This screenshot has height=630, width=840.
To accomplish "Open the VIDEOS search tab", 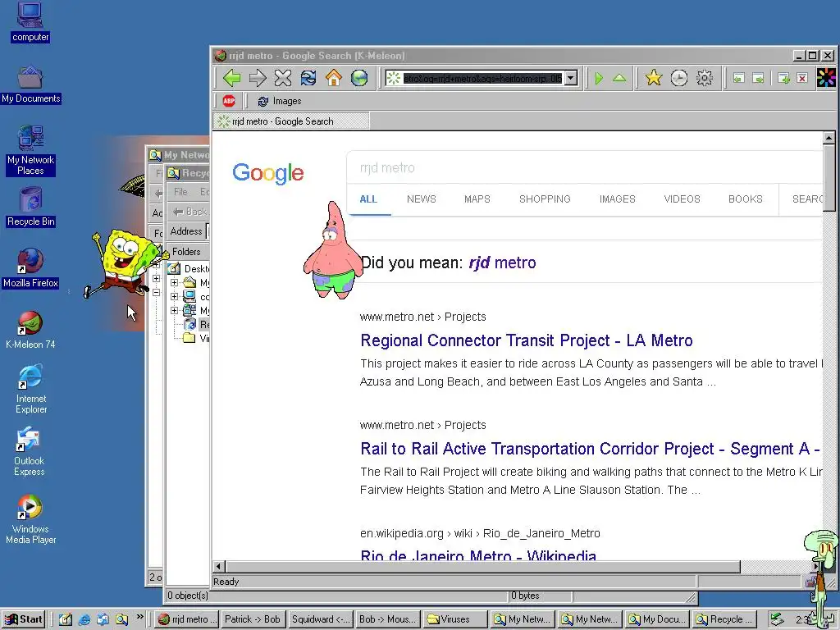I will (x=682, y=199).
